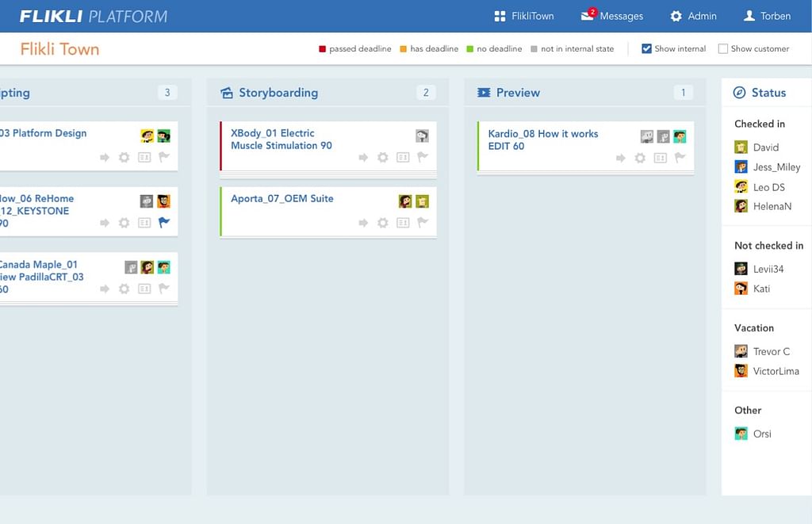Viewport: 812px width, 524px height.
Task: Select user Jess_Miley in Checked in list
Action: tap(776, 167)
